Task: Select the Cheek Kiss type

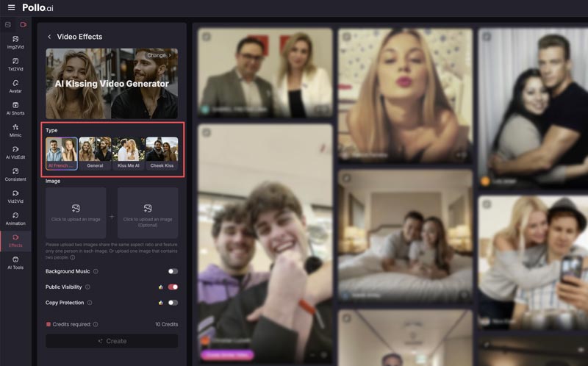Action: 162,154
